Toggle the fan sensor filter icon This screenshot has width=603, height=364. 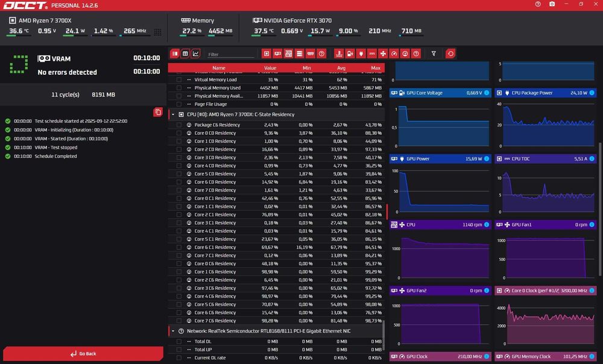pos(383,54)
